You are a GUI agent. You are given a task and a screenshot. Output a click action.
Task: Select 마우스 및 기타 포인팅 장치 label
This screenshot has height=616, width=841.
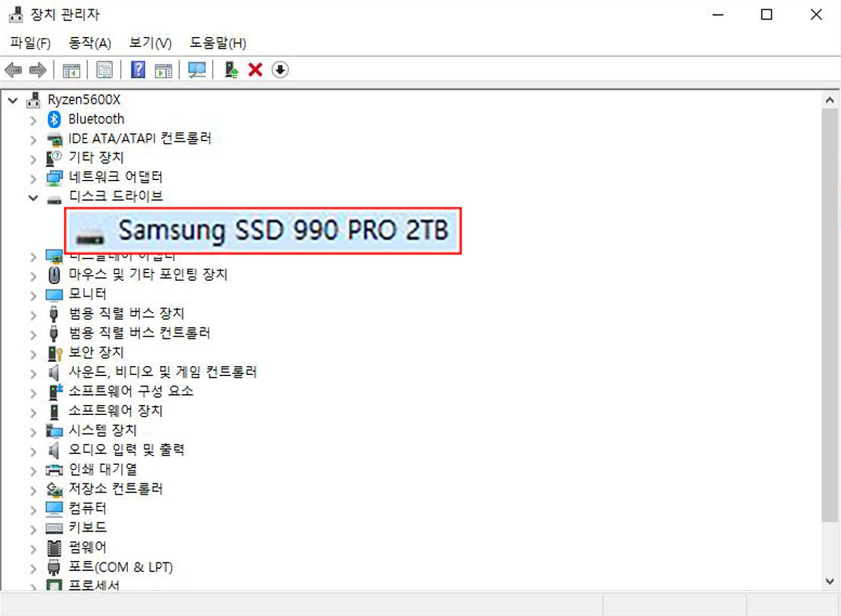(148, 274)
